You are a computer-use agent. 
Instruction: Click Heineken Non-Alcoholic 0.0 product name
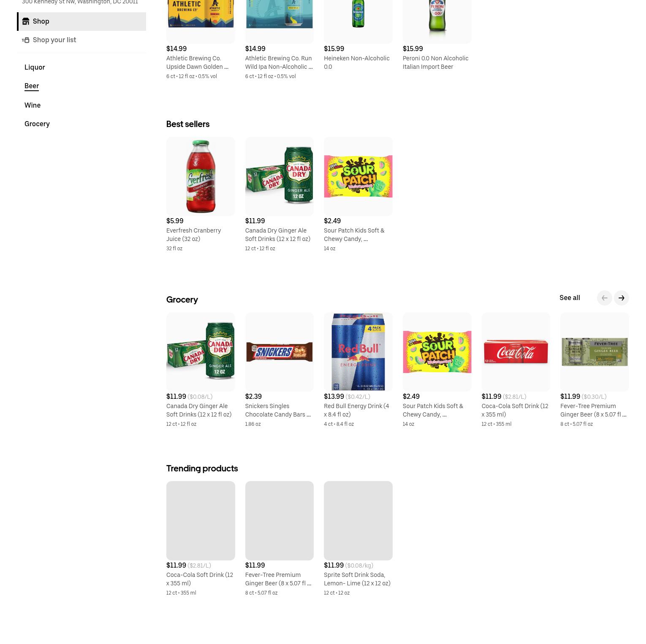(357, 62)
